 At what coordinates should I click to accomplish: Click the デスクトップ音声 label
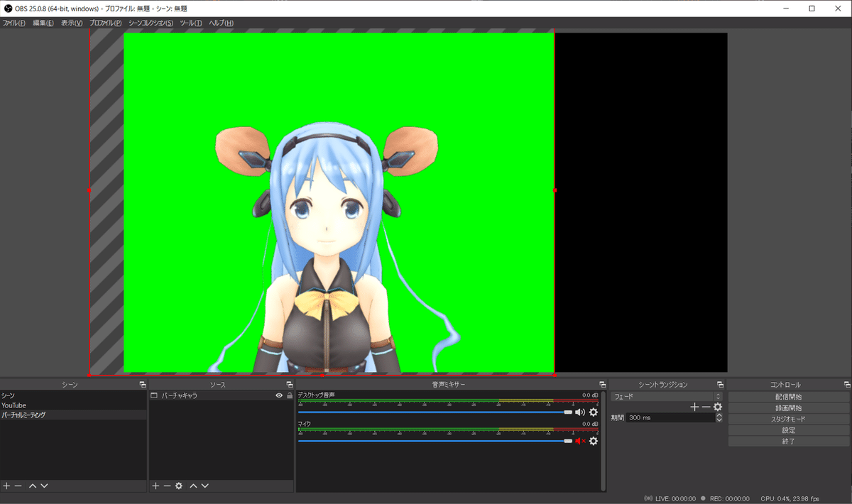click(316, 395)
